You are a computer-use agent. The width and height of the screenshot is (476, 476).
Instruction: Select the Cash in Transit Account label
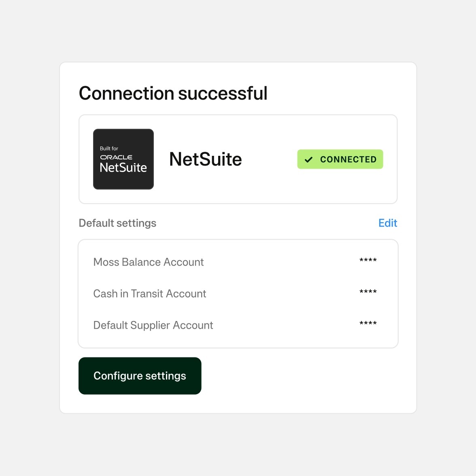click(149, 294)
